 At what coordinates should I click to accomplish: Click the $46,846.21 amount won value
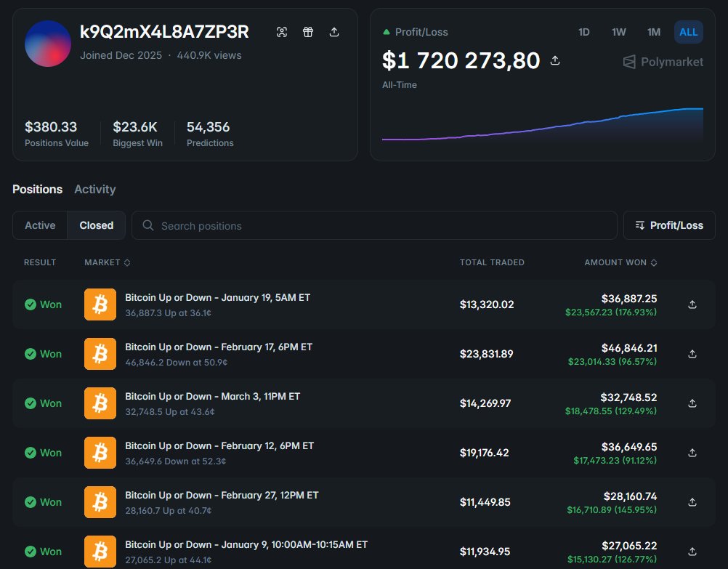(629, 348)
